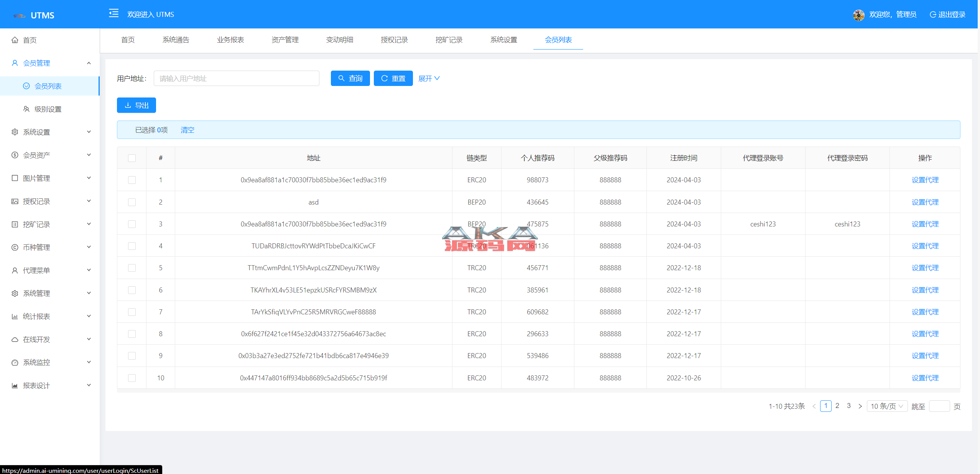Click the 导出 export button
The image size is (980, 474).
(136, 105)
